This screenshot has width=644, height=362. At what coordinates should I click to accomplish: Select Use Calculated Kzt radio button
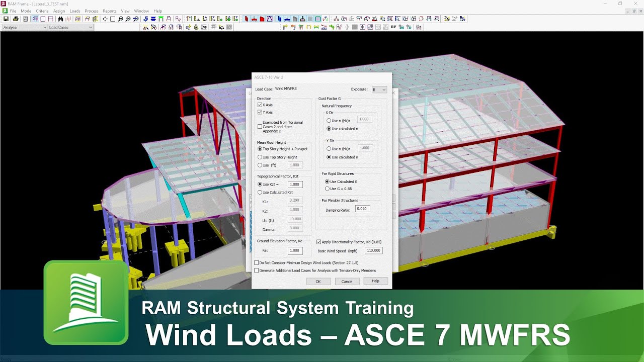tap(260, 193)
